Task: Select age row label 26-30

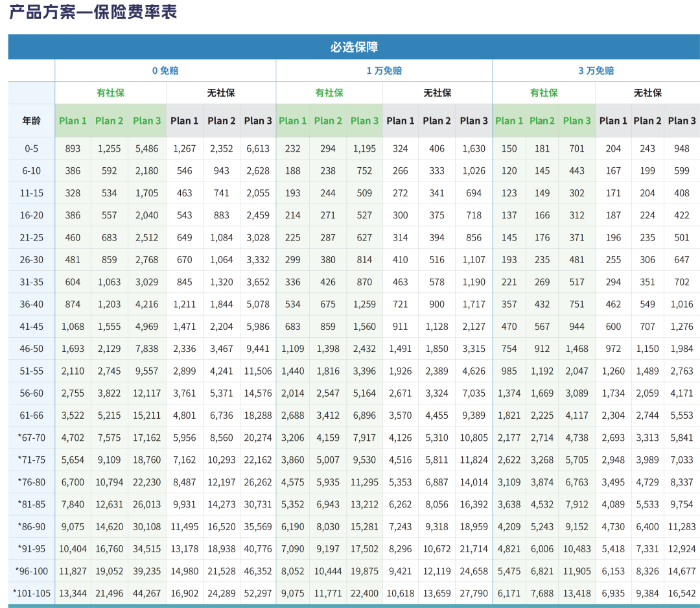Action: point(31,260)
